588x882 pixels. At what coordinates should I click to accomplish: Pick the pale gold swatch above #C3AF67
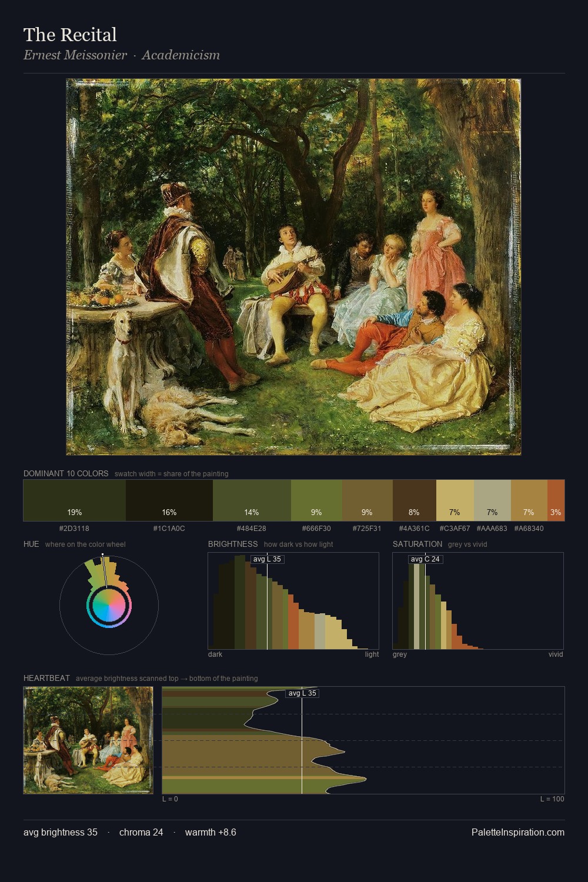(455, 500)
